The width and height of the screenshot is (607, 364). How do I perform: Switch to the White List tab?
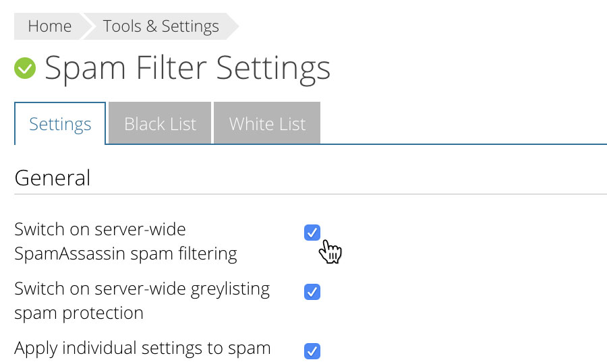pos(267,123)
